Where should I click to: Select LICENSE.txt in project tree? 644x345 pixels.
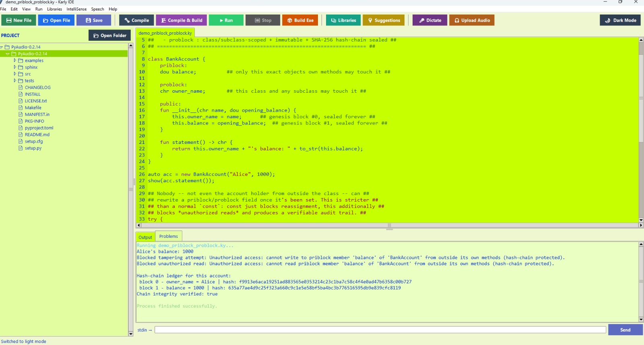tap(36, 101)
